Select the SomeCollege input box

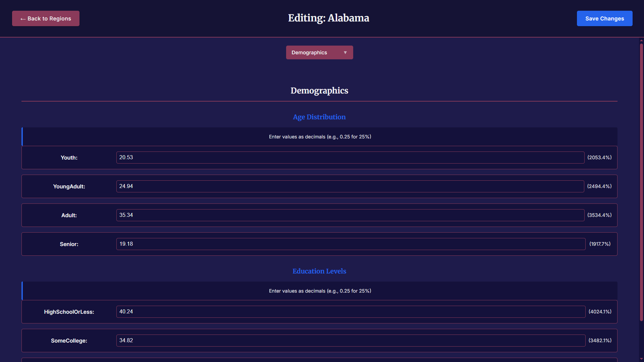pos(351,341)
